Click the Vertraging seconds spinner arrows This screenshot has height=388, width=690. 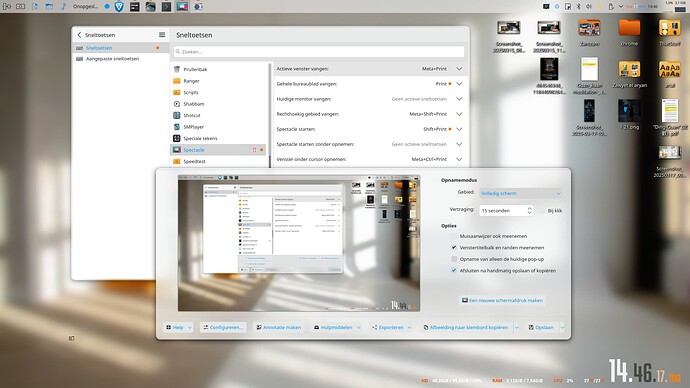point(529,211)
